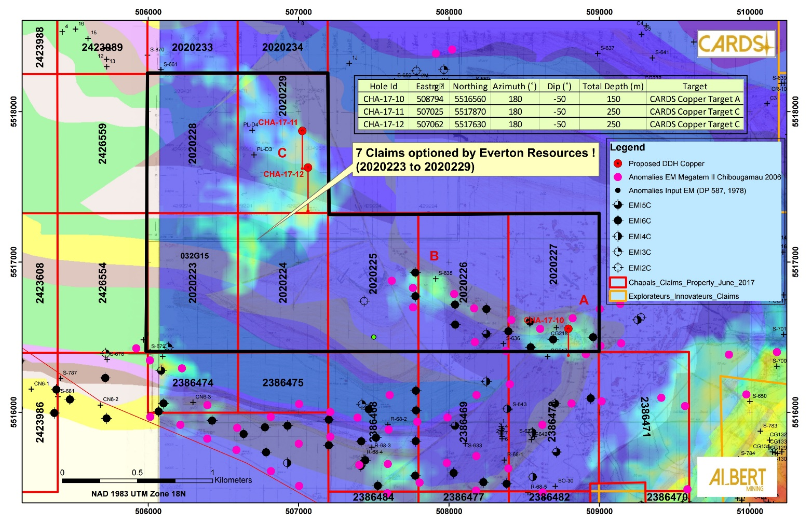Select the red Proposed DDH Copper legend symbol
Screen dimensions: 812x525
pos(618,163)
